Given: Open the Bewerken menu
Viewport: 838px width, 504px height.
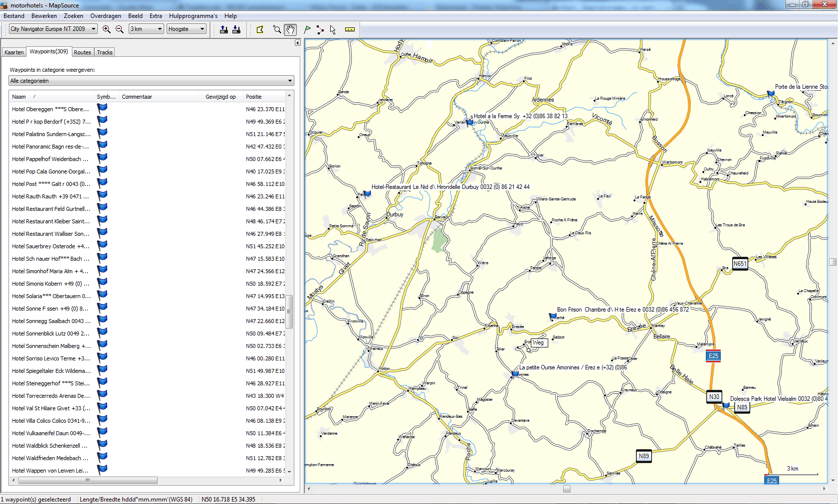Looking at the screenshot, I should point(44,16).
